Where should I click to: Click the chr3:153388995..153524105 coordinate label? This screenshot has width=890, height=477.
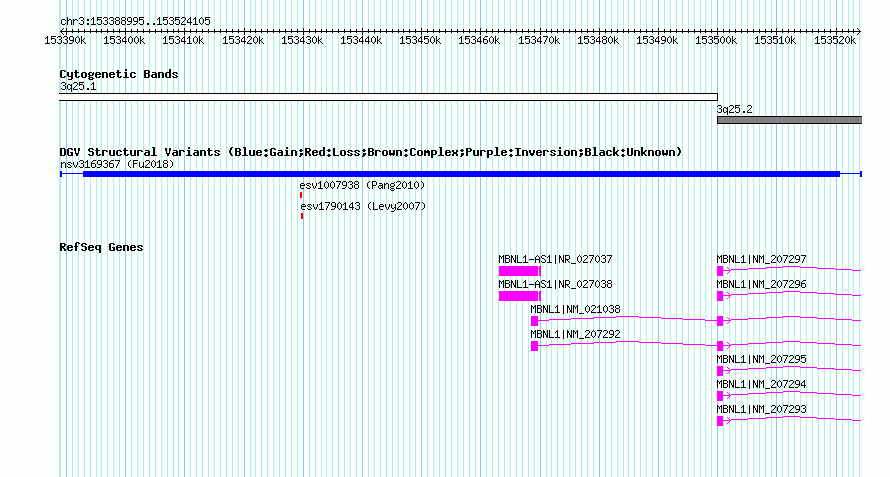135,21
